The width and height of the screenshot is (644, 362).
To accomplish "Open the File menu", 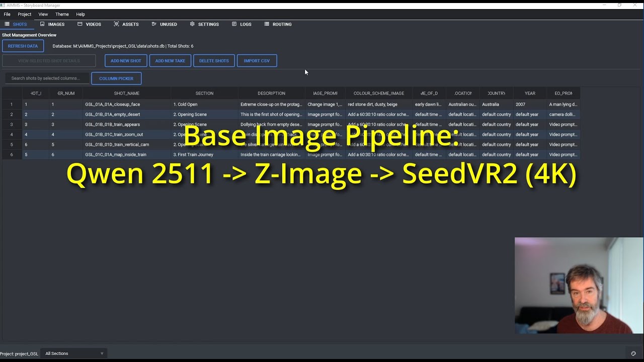I will pyautogui.click(x=7, y=14).
